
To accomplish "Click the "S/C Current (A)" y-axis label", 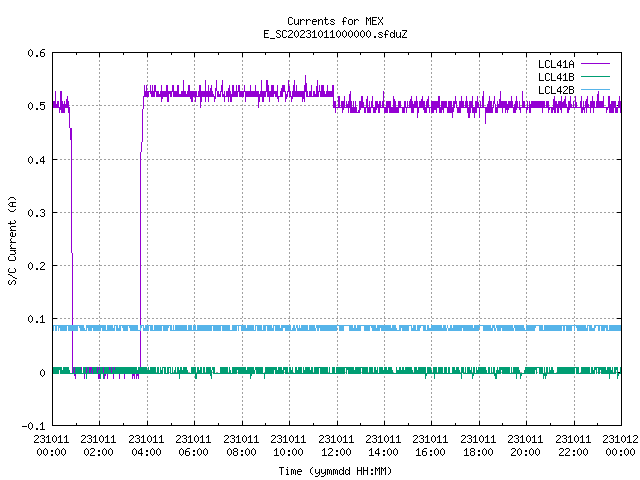I will (x=12, y=241).
